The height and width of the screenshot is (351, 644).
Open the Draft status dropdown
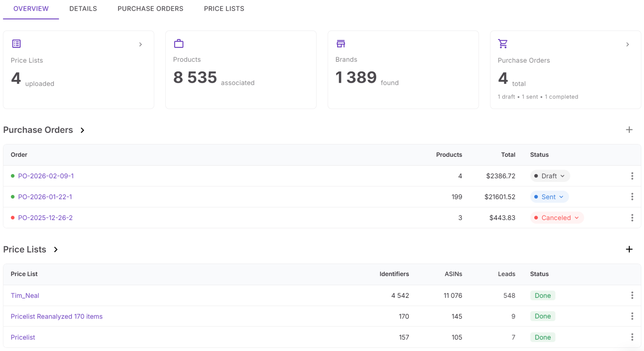[550, 176]
